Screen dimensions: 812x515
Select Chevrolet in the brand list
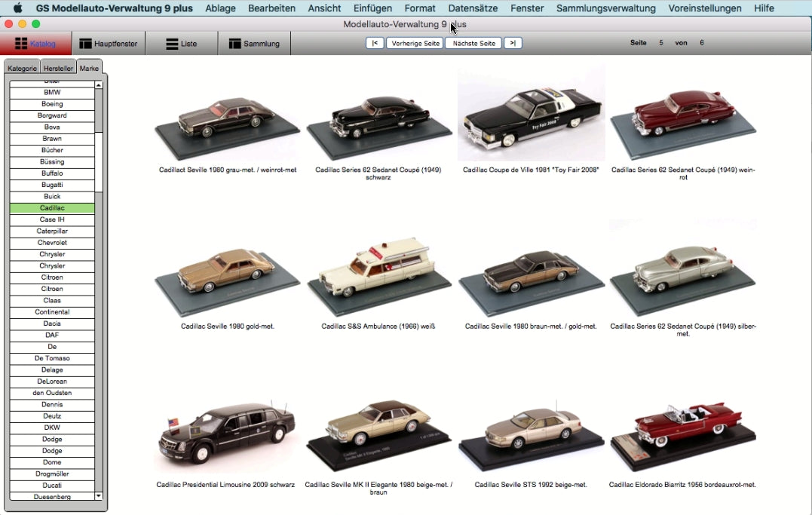point(52,243)
